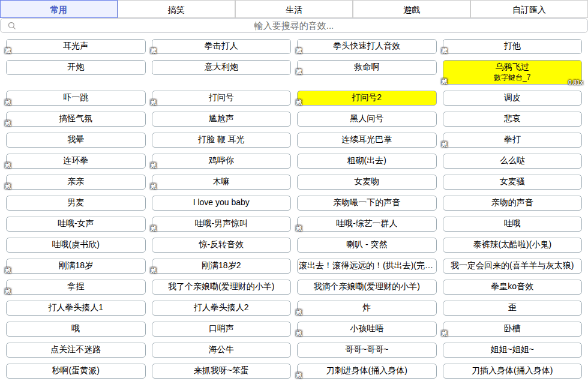Play the 男麦 sound effect
The width and height of the screenshot is (588, 384).
point(76,203)
